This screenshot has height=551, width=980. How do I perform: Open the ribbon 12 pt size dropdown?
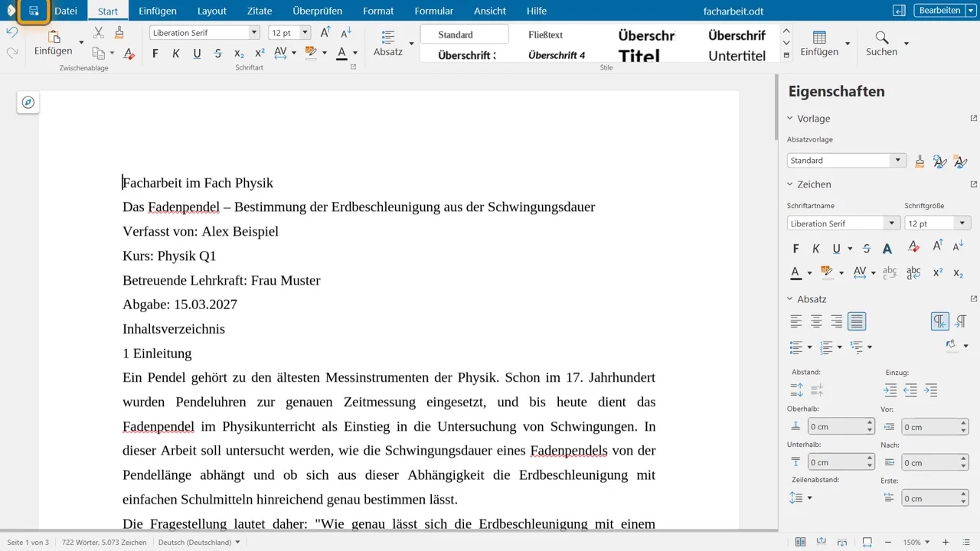coord(305,32)
